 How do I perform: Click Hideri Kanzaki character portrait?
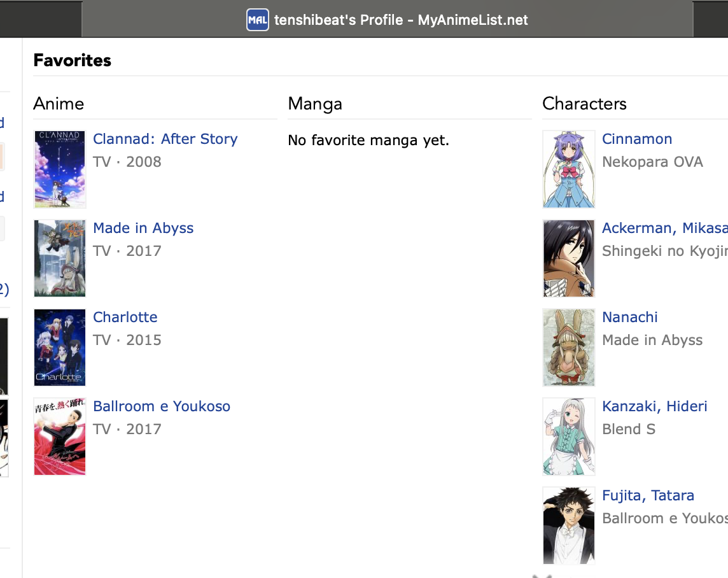[569, 437]
